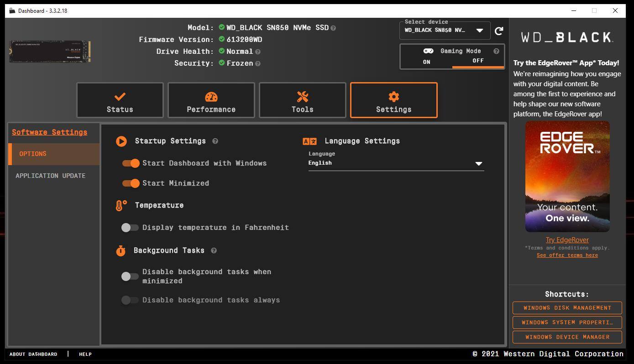This screenshot has width=634, height=364.
Task: Select Application Update in sidebar
Action: tap(50, 176)
